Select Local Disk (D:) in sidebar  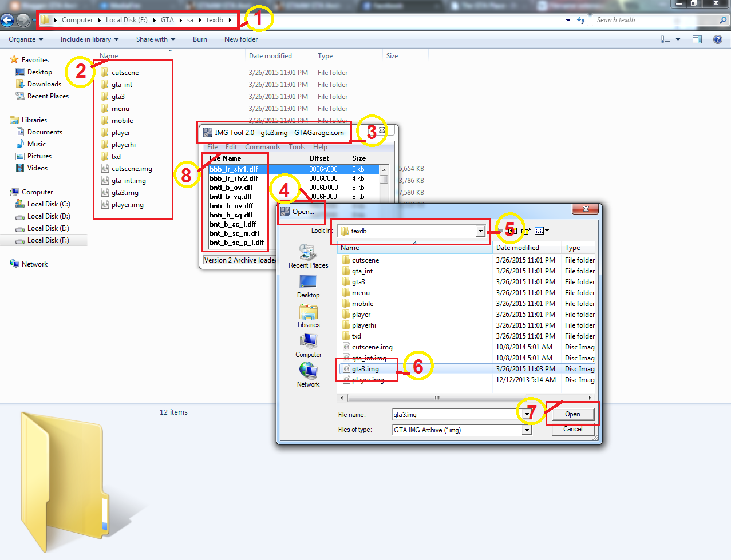[49, 216]
